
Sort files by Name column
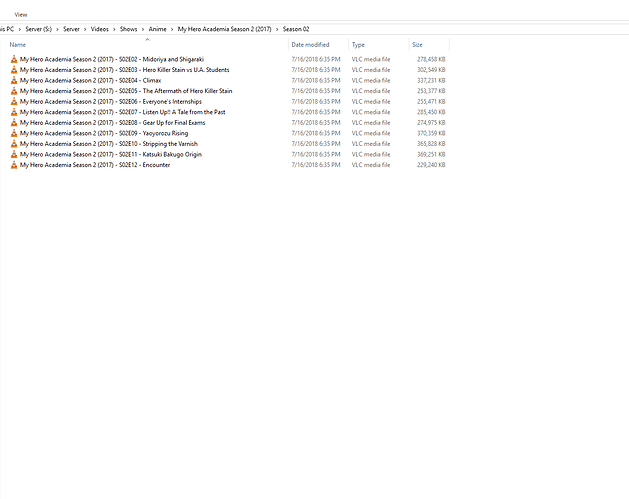pyautogui.click(x=18, y=45)
